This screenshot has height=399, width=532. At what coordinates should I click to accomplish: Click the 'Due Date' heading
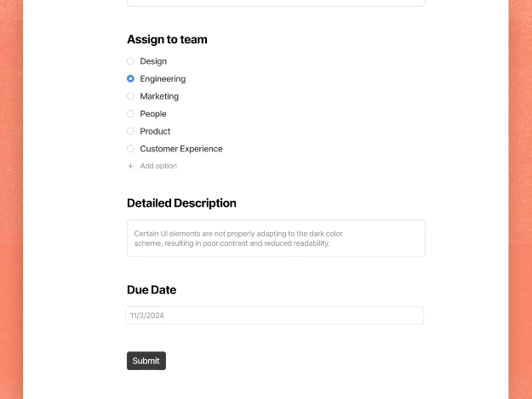coord(152,290)
